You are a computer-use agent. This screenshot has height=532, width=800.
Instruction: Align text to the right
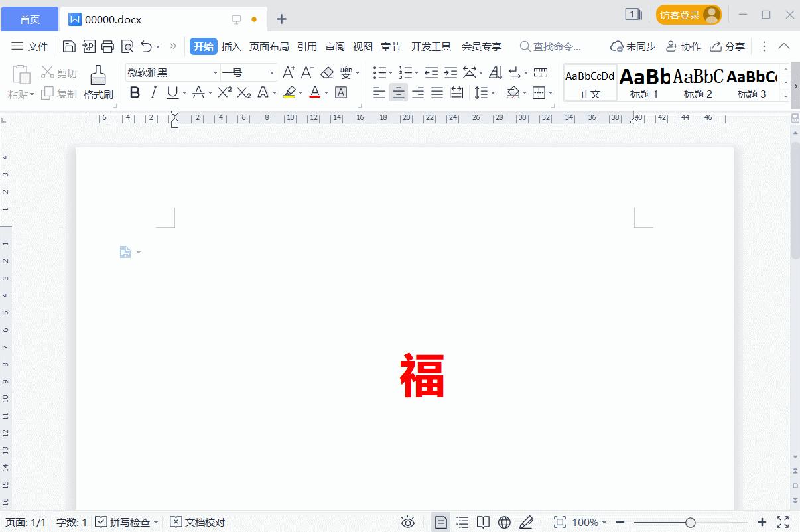pos(418,92)
